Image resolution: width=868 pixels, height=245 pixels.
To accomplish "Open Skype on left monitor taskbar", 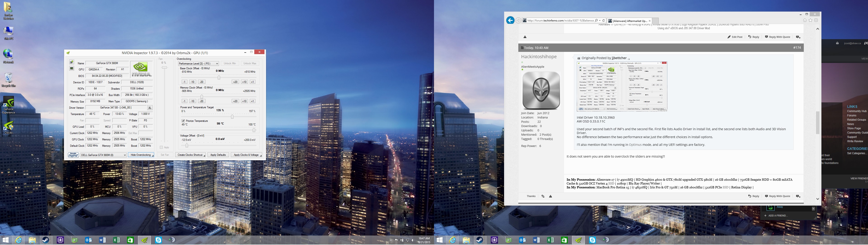I will coord(158,240).
